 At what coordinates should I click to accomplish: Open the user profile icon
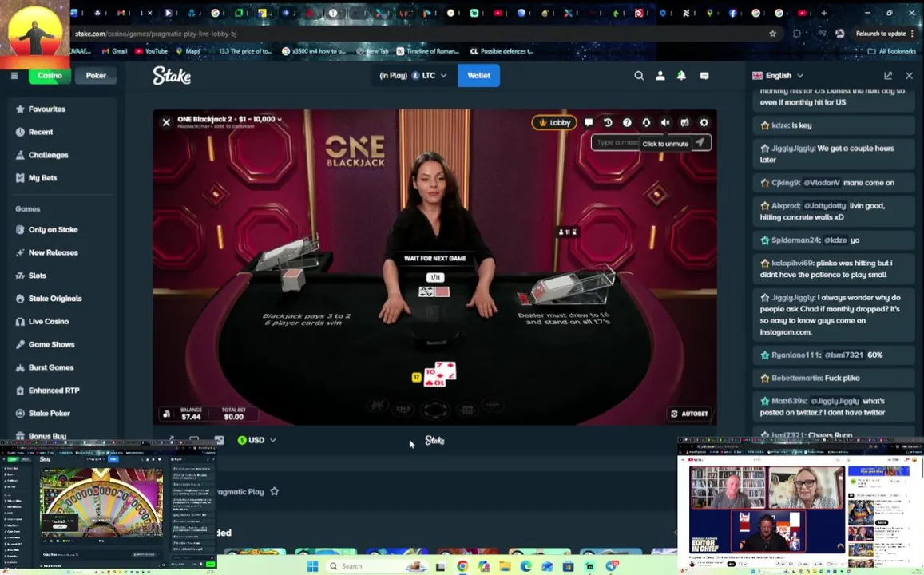pos(660,75)
